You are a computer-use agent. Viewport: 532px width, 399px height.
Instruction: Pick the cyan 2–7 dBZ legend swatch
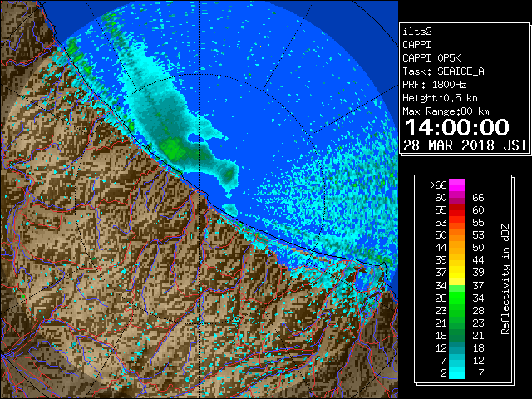tap(457, 372)
